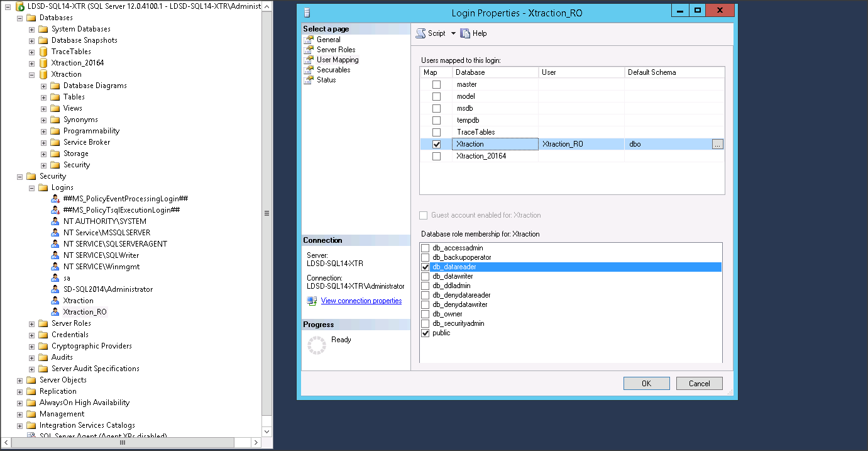Click the Help icon next to Script
Viewport: 868px width, 451px height.
click(464, 33)
